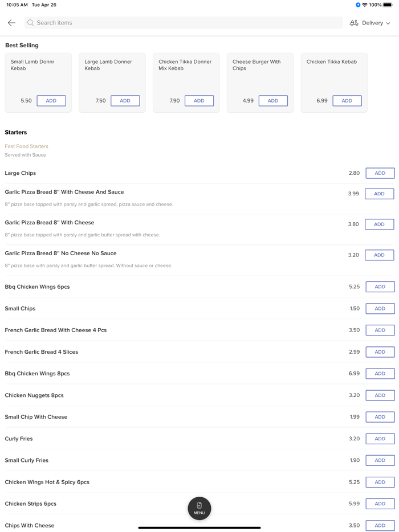The image size is (399, 532).
Task: Open the Delivery dropdown chevron
Action: click(388, 23)
